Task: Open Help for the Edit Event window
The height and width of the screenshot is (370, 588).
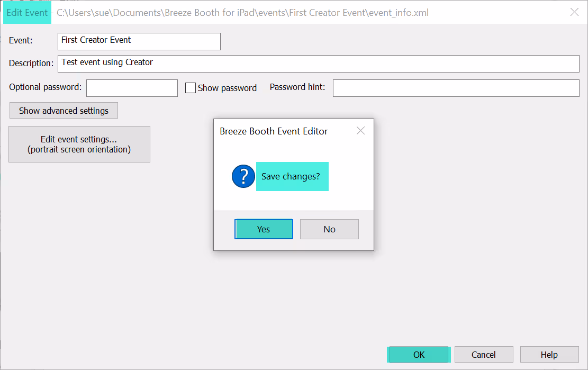Action: click(549, 355)
